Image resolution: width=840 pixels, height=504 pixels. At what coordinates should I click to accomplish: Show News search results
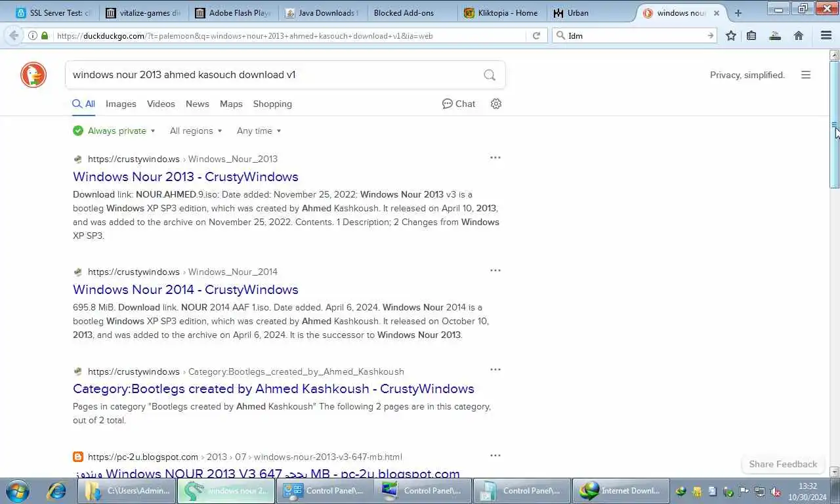198,104
